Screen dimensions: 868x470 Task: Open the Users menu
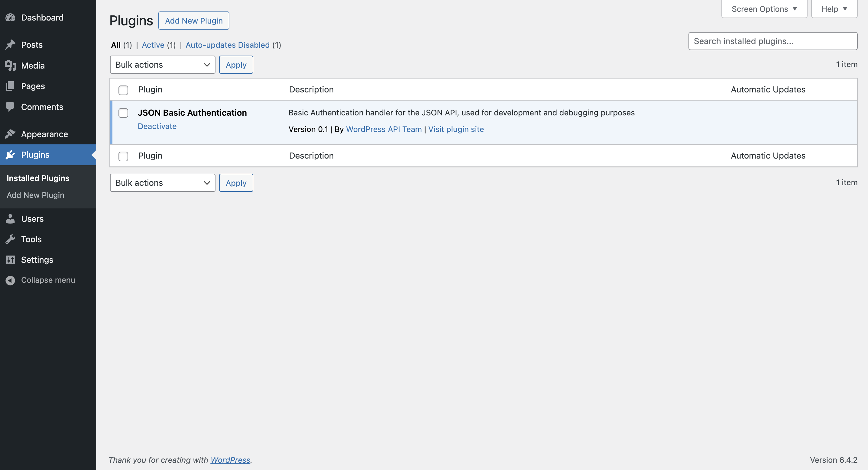pos(48,218)
